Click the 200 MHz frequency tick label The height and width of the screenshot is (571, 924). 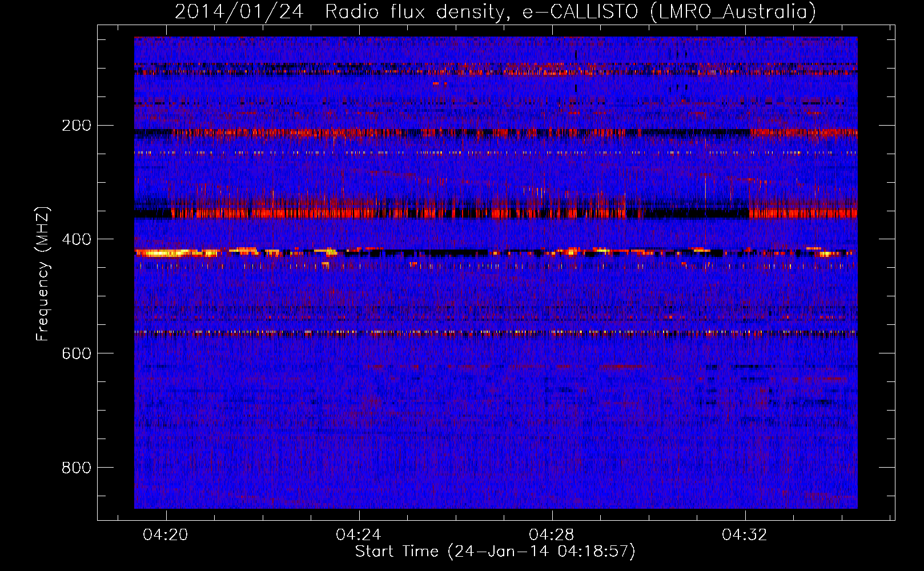pos(77,125)
